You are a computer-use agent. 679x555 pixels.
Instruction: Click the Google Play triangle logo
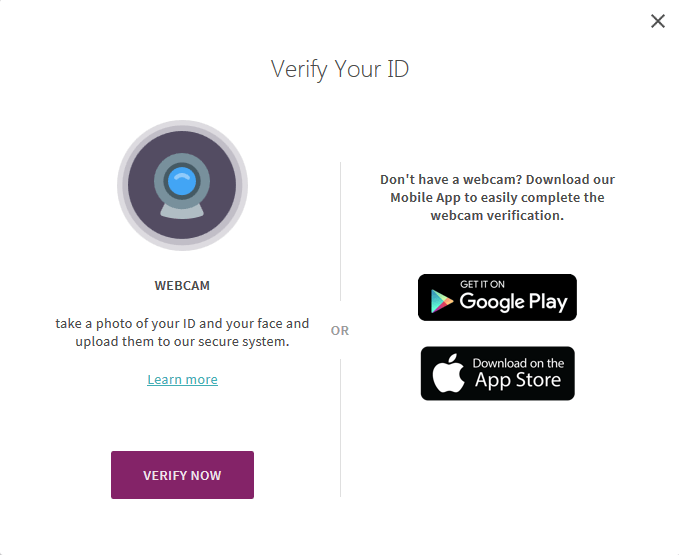click(440, 299)
